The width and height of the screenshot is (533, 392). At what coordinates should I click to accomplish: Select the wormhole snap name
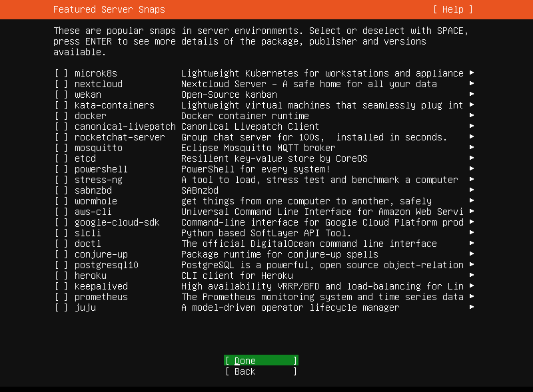[x=96, y=201]
